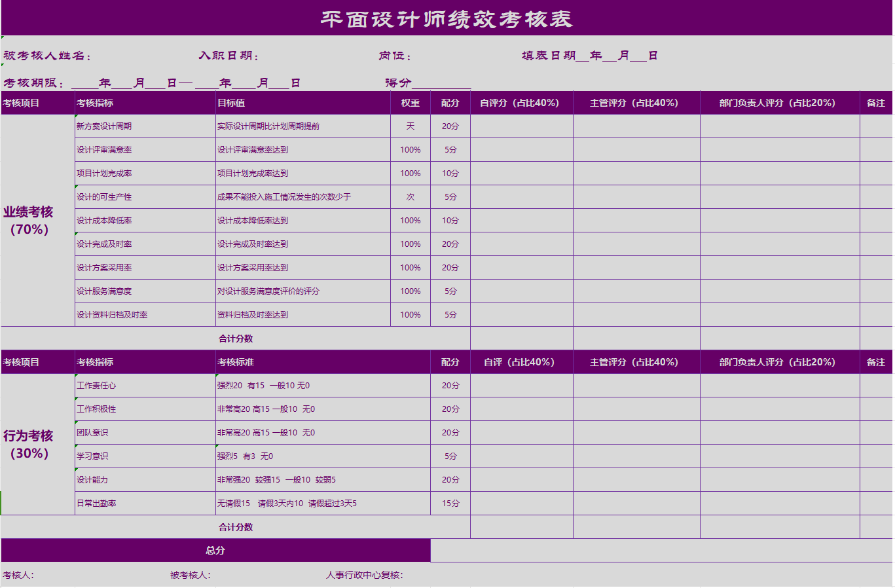This screenshot has height=588, width=895.
Task: Click the 资料归档及时率达到 target cell
Action: 303,315
